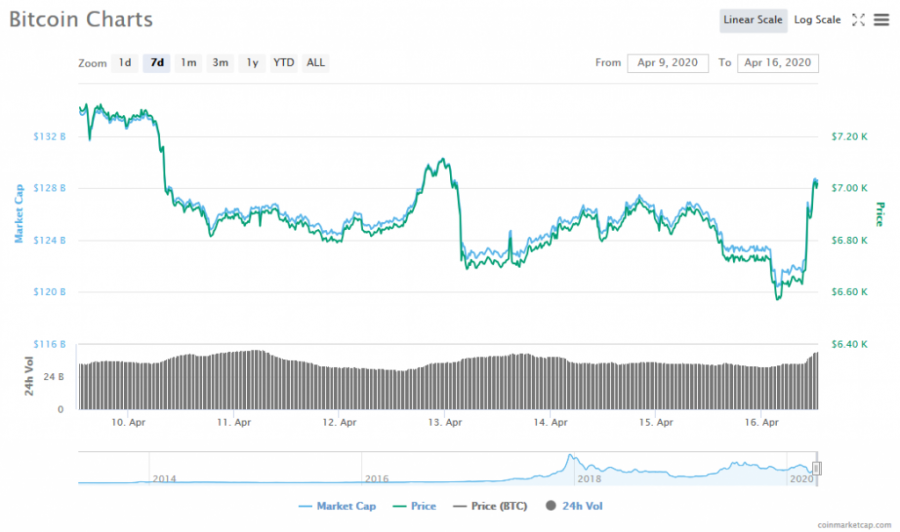Edit the From date Apr 9, 2020
The image size is (900, 532).
(668, 63)
